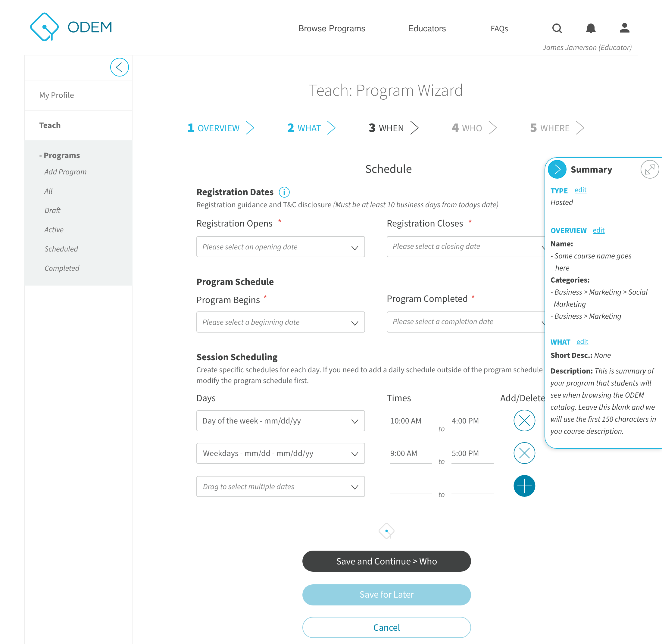Open the search magnifier
Viewport: 662px width, 644px height.
point(557,28)
